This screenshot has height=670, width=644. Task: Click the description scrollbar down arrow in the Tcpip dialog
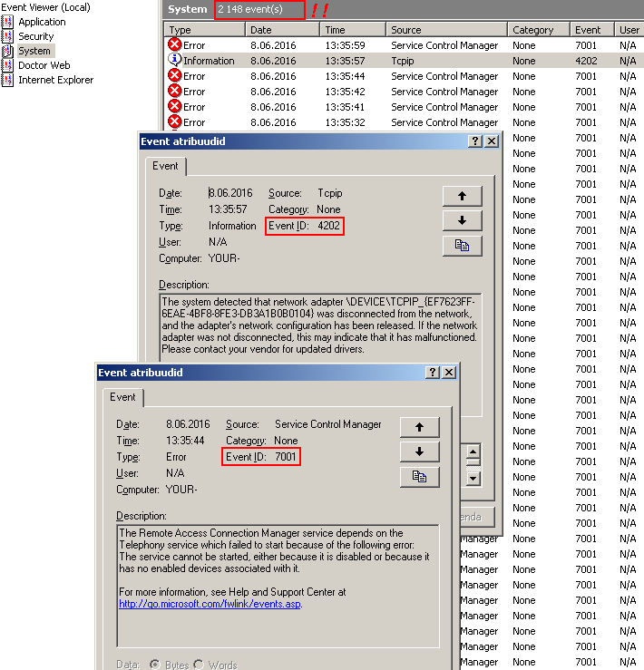(473, 479)
